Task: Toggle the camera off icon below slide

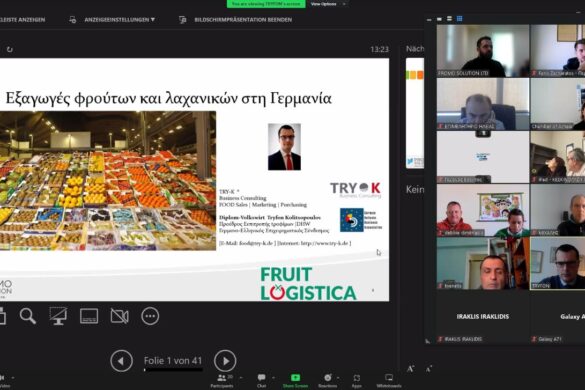Action: coord(120,316)
